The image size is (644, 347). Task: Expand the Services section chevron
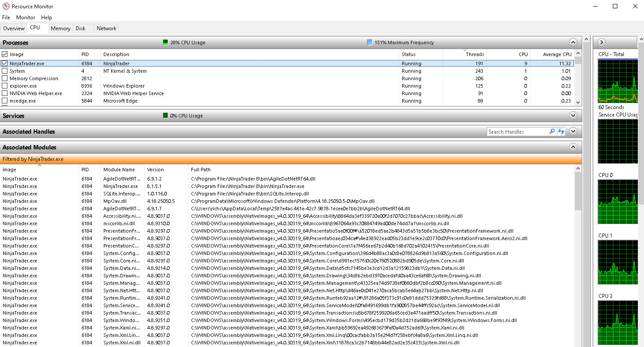pos(573,116)
